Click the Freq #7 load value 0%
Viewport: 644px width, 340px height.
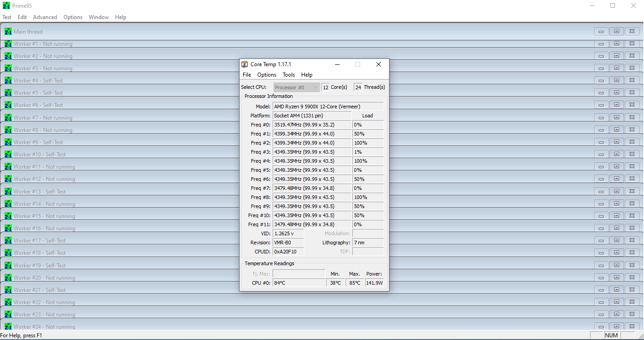coord(368,188)
